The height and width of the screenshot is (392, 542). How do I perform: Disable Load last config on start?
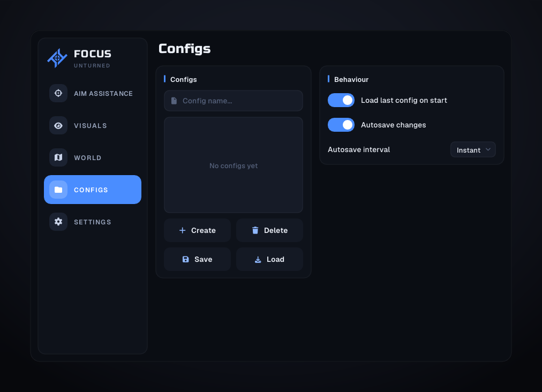(x=341, y=100)
